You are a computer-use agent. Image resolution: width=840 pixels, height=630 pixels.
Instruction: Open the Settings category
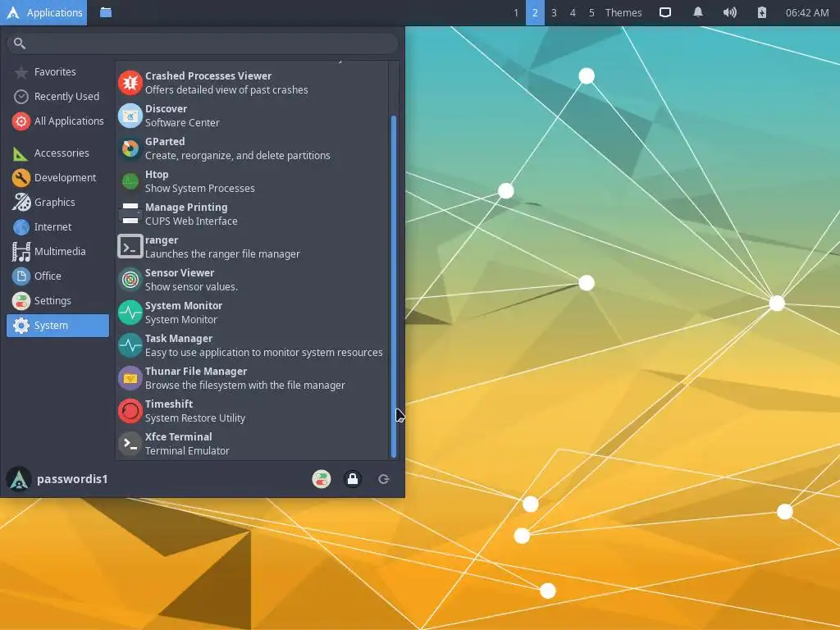58,301
